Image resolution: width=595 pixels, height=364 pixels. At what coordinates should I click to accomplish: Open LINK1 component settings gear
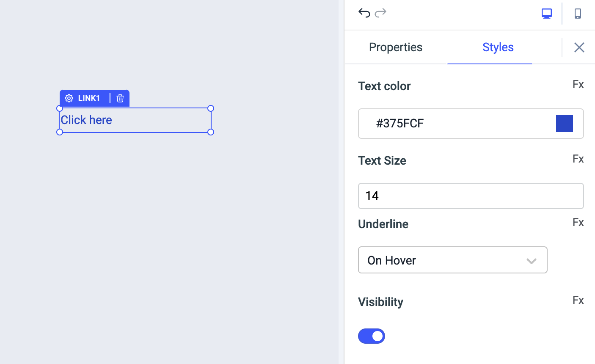coord(69,98)
